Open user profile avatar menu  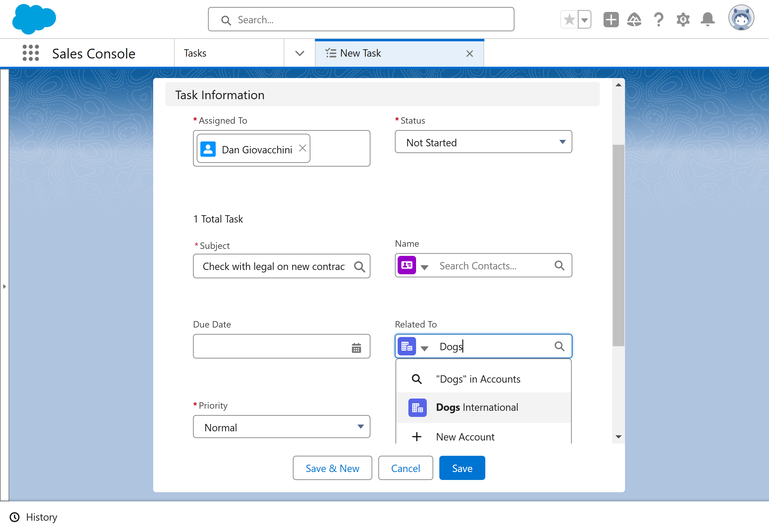741,18
